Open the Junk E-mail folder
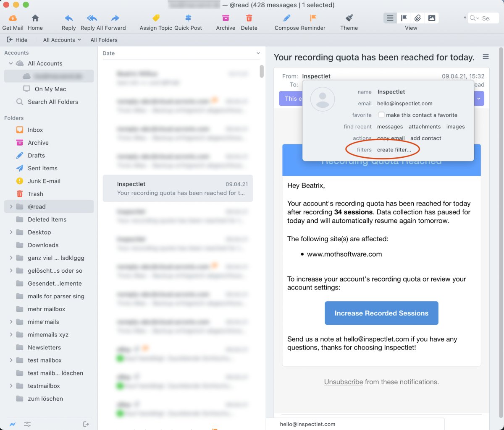Image resolution: width=504 pixels, height=430 pixels. [44, 181]
